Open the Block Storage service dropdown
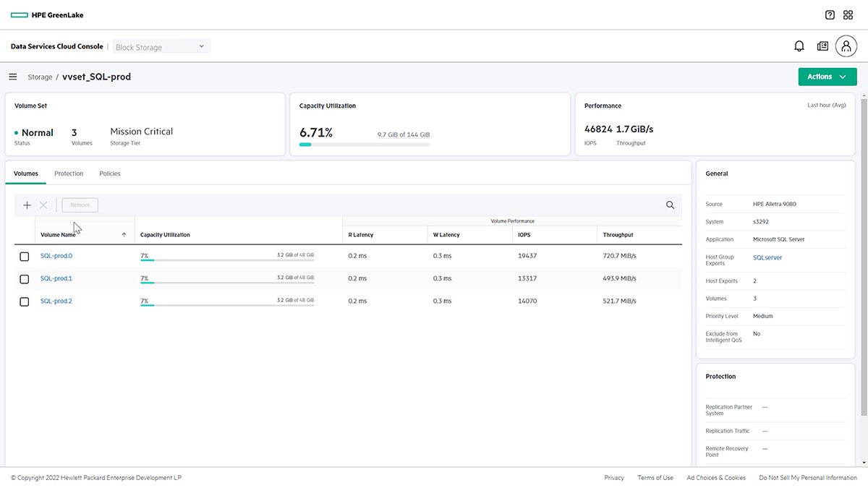 pyautogui.click(x=161, y=46)
